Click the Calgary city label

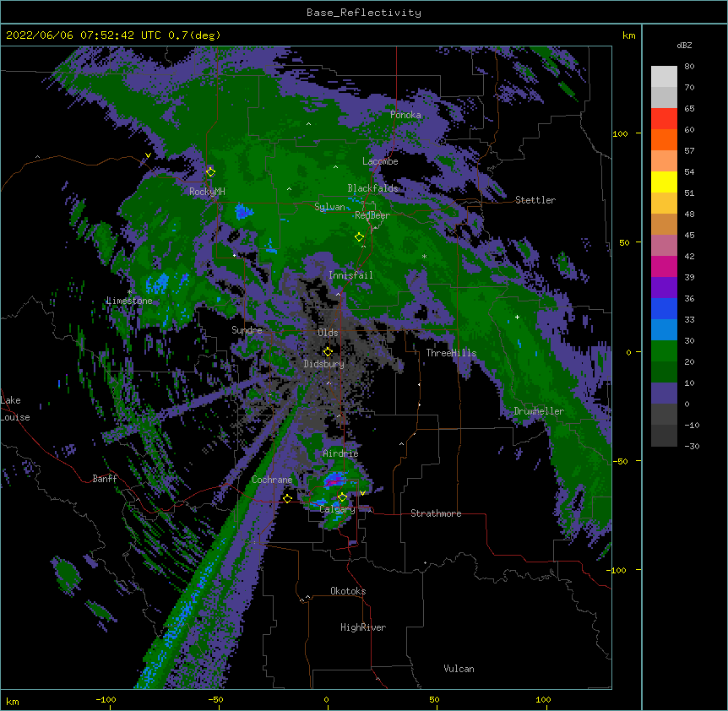click(338, 509)
